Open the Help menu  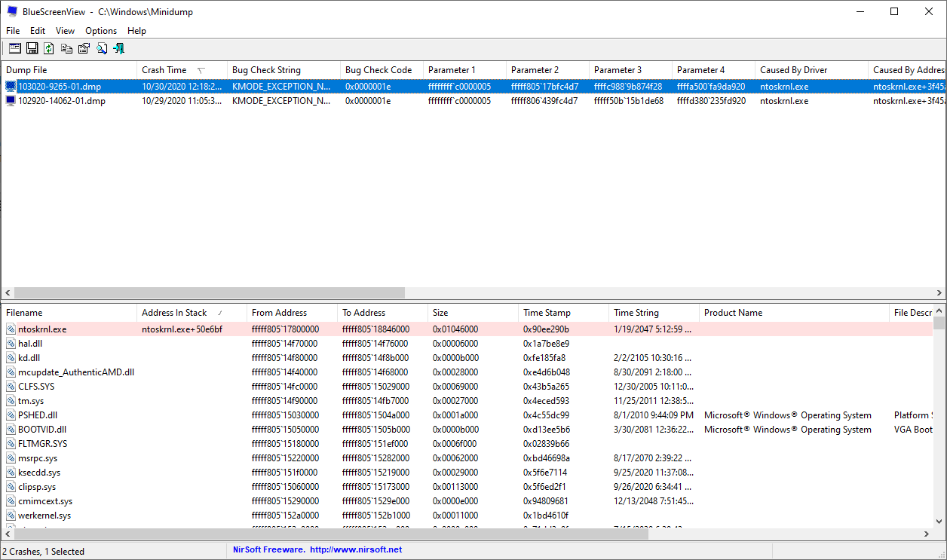pos(136,31)
